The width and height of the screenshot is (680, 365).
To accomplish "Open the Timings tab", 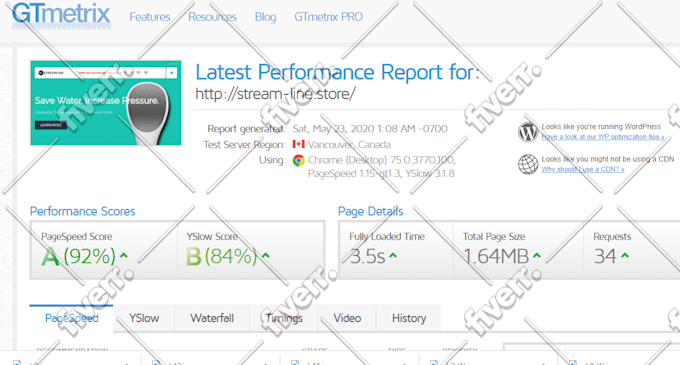I will [284, 319].
